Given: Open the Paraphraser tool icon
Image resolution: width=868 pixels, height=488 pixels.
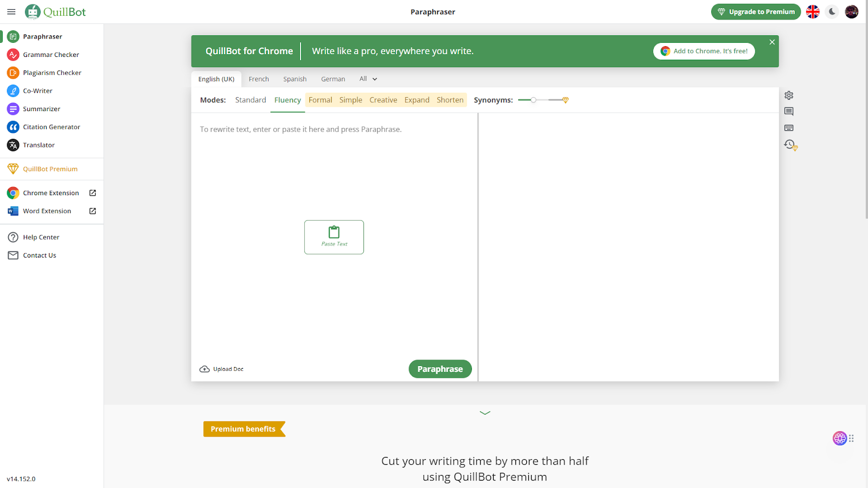Looking at the screenshot, I should click(13, 36).
